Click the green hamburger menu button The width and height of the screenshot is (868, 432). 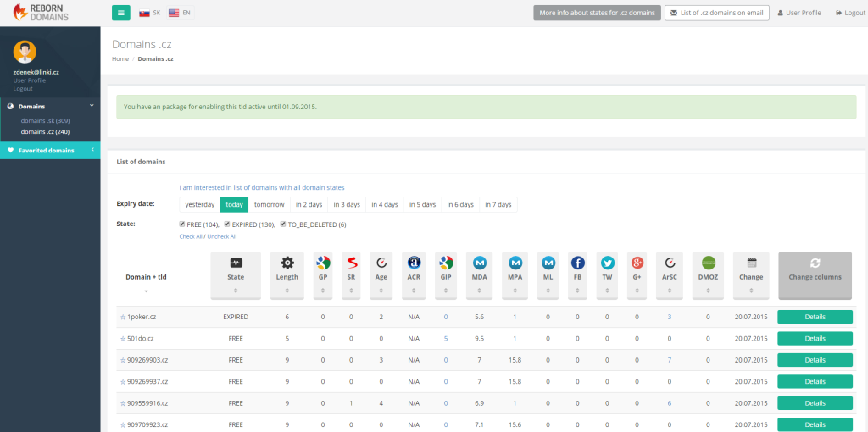(x=120, y=13)
